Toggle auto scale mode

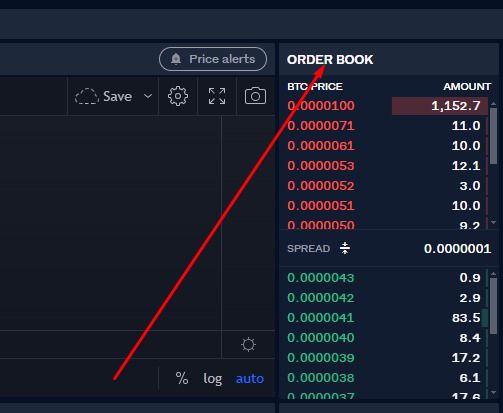(250, 379)
